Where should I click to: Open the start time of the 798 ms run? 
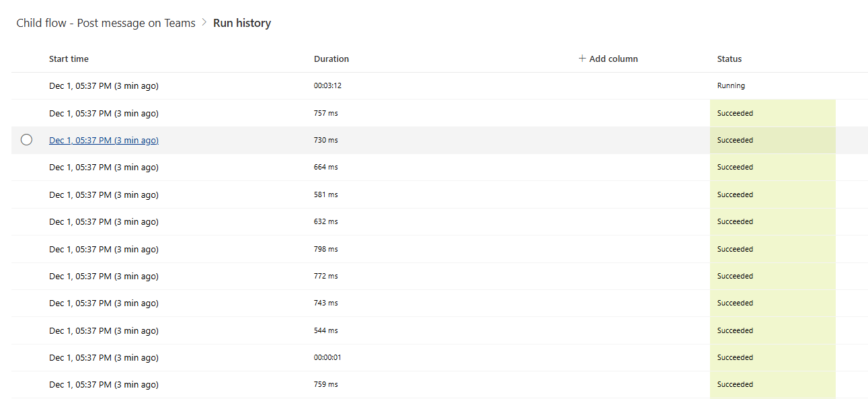pos(104,249)
